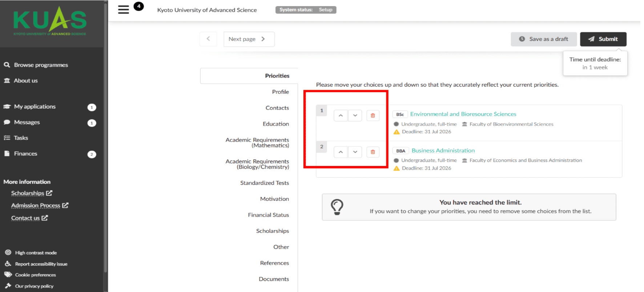Screen dimensions: 644x292
Task: Select the References tab
Action: coord(274,263)
